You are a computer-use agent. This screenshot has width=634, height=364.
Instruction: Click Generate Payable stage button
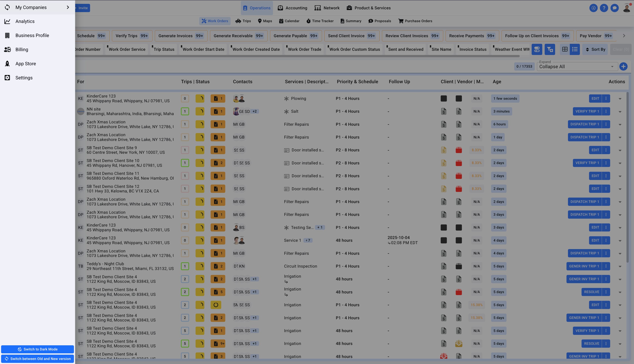click(x=296, y=36)
